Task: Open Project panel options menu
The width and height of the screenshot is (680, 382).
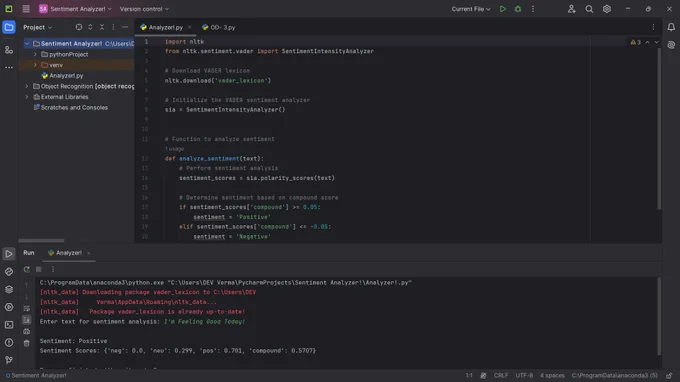Action: pos(113,27)
